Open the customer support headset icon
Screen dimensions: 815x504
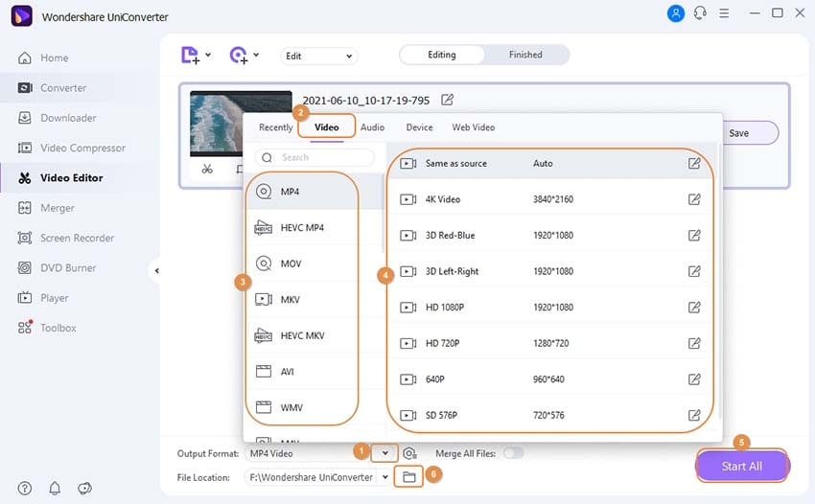[700, 13]
